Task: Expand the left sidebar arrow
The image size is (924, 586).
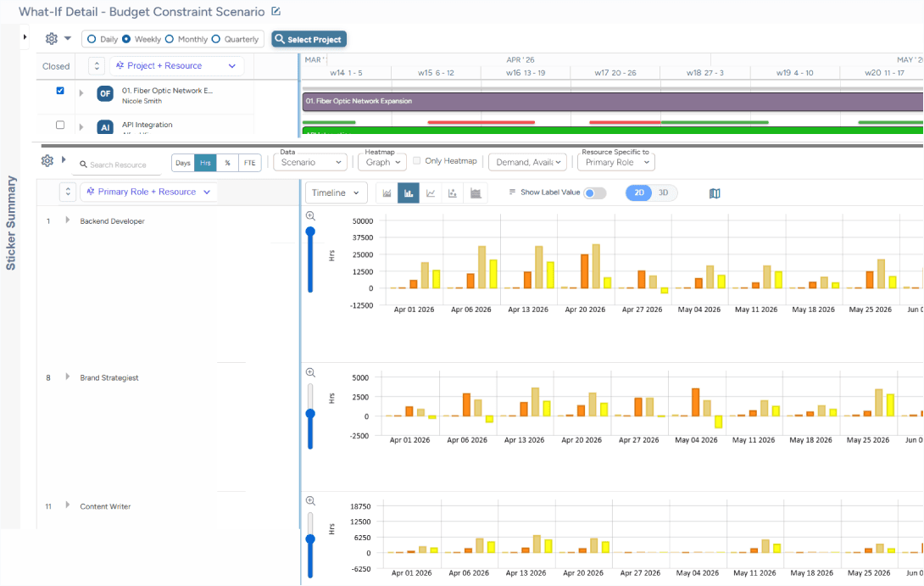Action: coord(25,37)
